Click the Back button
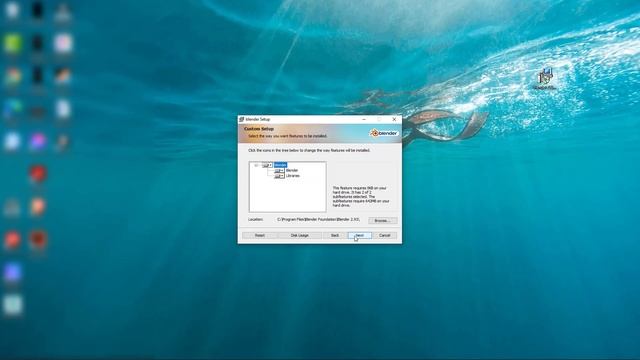The height and width of the screenshot is (360, 640). (x=335, y=236)
